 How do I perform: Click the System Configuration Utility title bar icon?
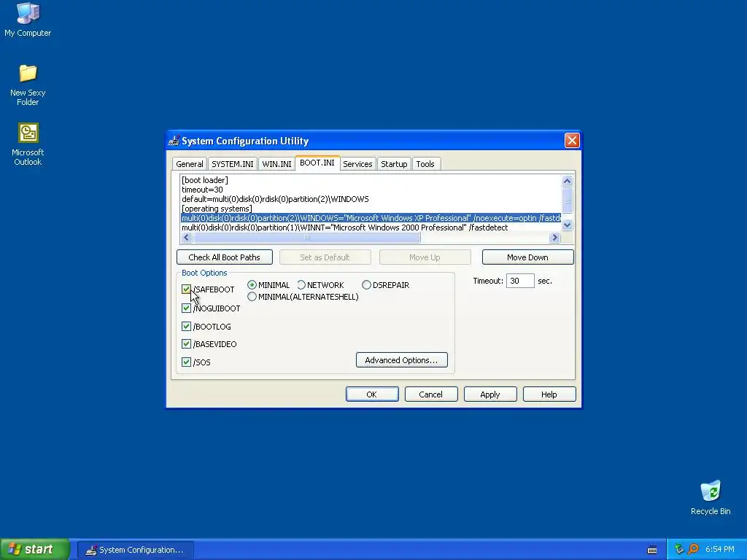click(x=174, y=141)
